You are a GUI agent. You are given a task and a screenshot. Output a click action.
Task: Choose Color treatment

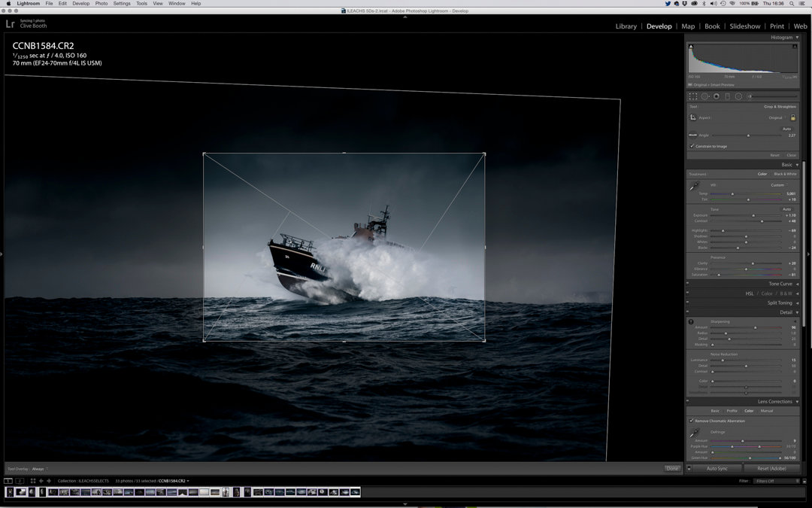[762, 174]
